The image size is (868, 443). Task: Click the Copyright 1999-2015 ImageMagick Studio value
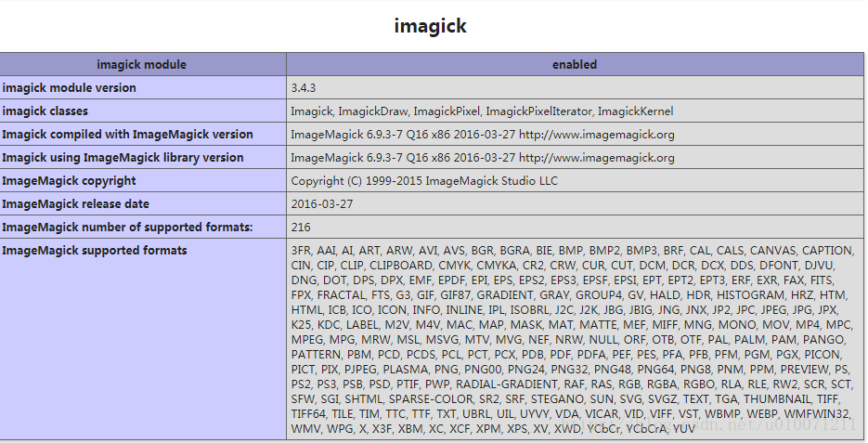424,181
